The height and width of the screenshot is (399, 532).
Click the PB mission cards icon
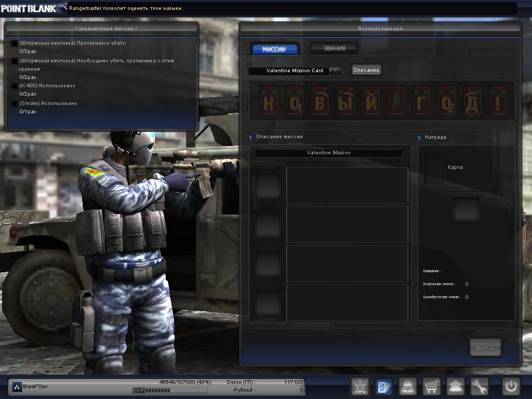pyautogui.click(x=384, y=387)
